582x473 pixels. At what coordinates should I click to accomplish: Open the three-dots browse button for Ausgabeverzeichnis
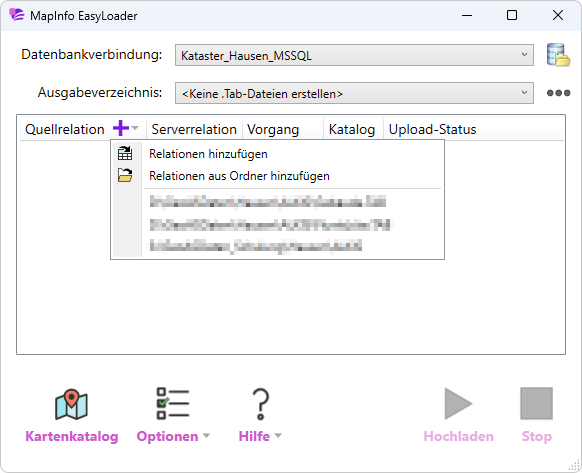558,93
